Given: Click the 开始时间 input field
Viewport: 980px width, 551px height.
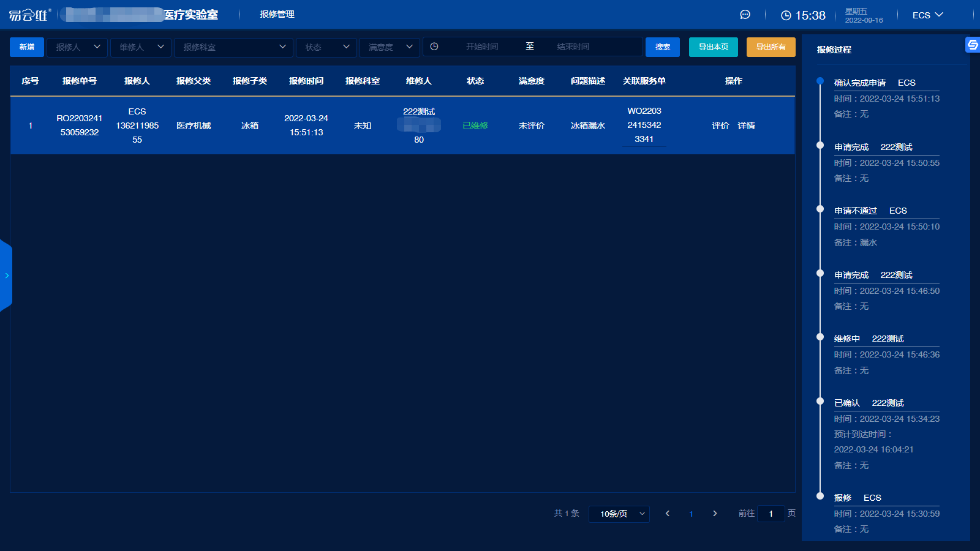Looking at the screenshot, I should 482,47.
